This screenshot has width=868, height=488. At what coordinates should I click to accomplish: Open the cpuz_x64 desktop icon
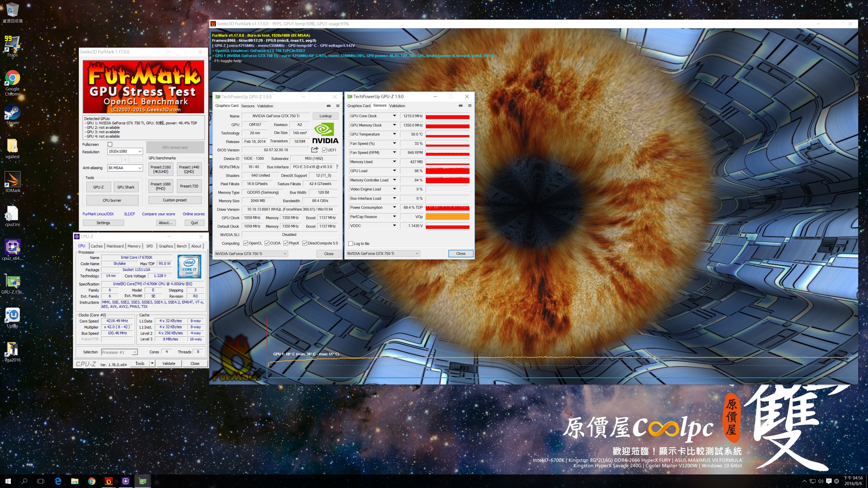pyautogui.click(x=12, y=250)
